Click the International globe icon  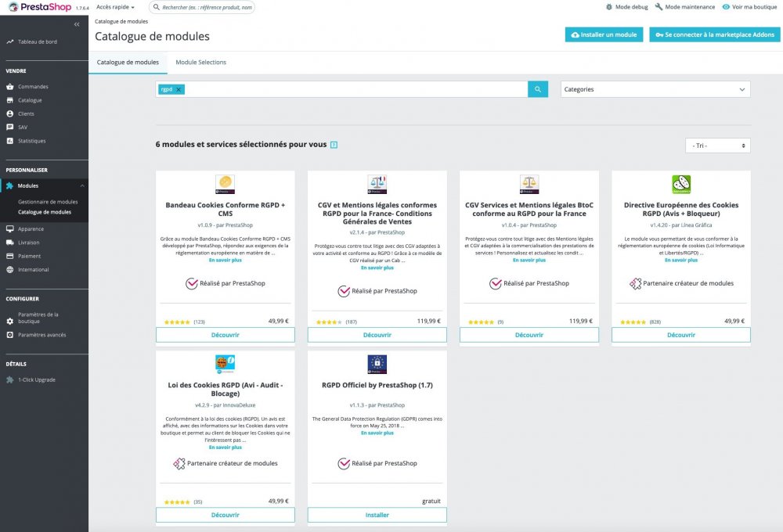pyautogui.click(x=10, y=269)
